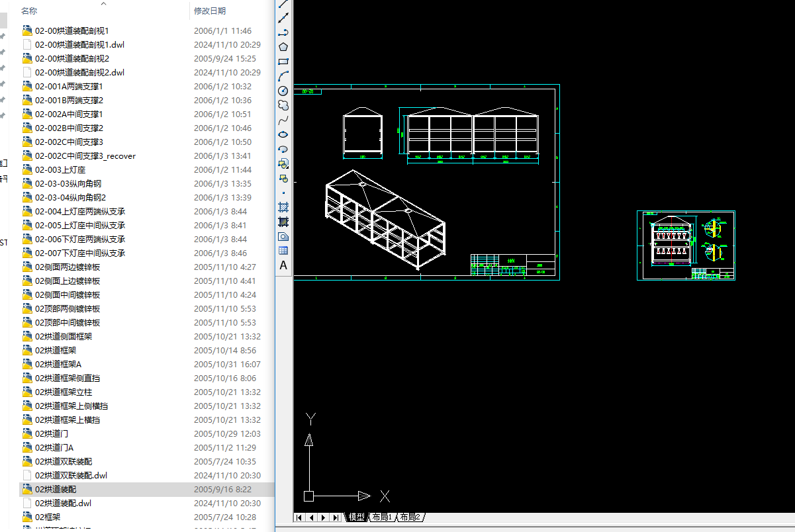Switch to the 布局2 layout tab

pos(410,517)
